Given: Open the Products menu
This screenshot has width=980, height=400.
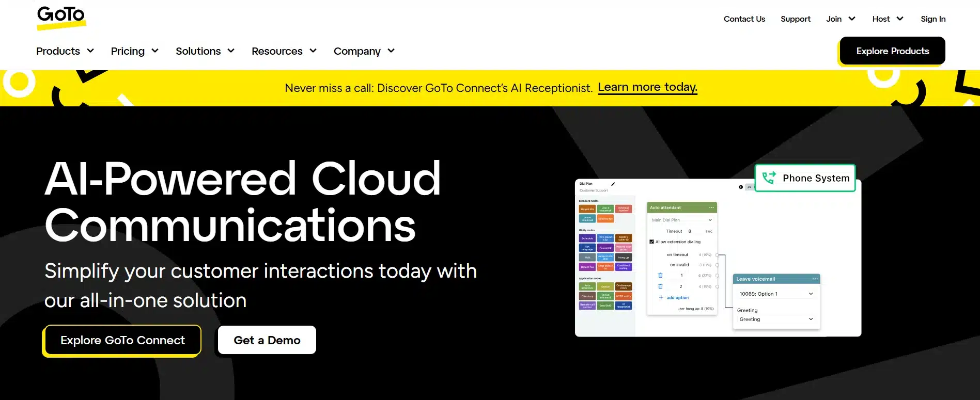Looking at the screenshot, I should [58, 51].
